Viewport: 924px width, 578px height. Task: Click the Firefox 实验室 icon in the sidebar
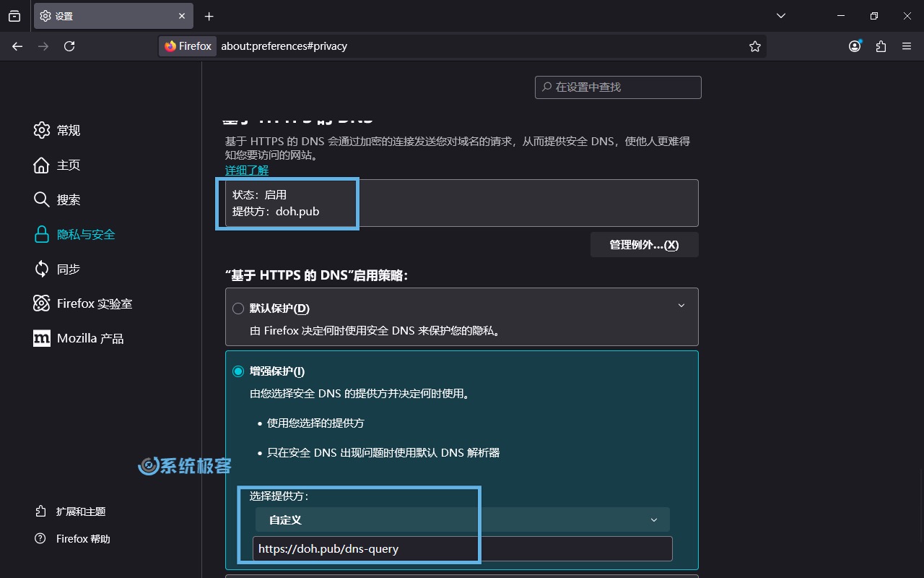pos(41,303)
